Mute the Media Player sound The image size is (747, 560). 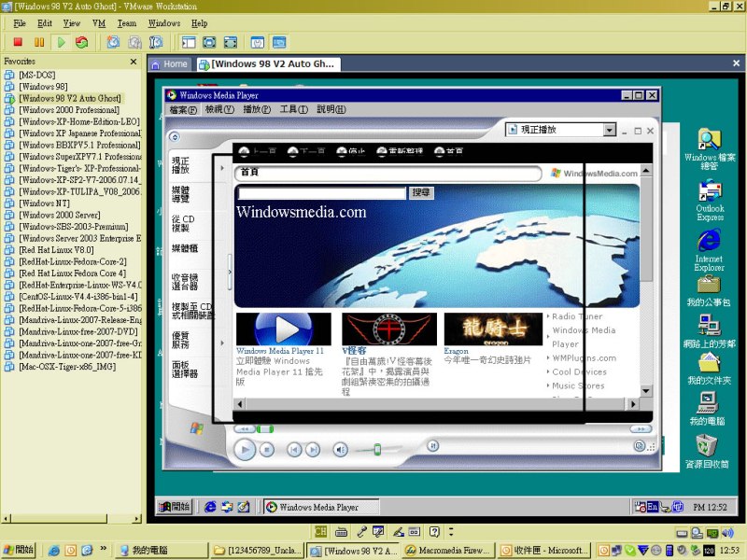click(340, 449)
